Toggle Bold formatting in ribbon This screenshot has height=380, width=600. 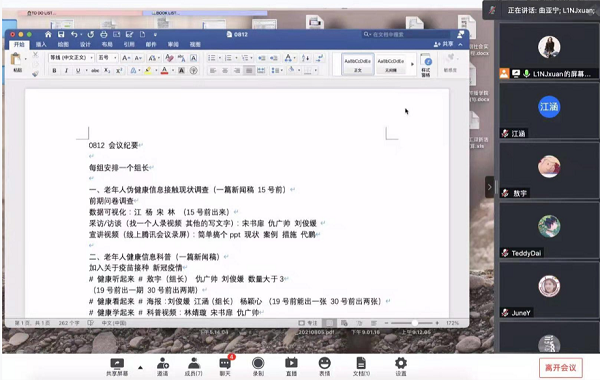point(54,70)
